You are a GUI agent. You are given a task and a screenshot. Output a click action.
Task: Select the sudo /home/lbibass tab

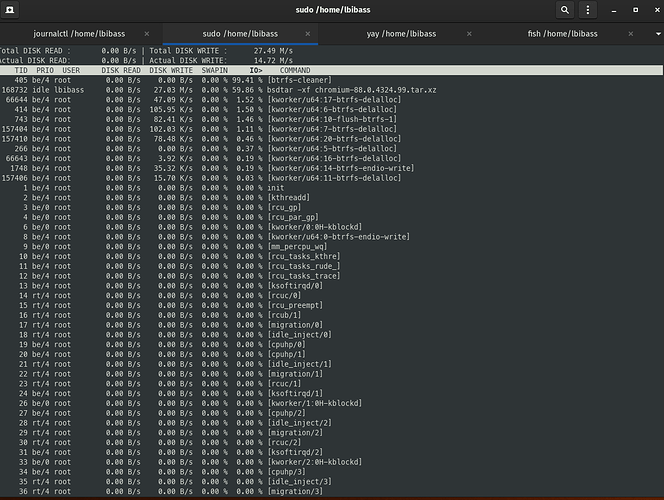[240, 34]
